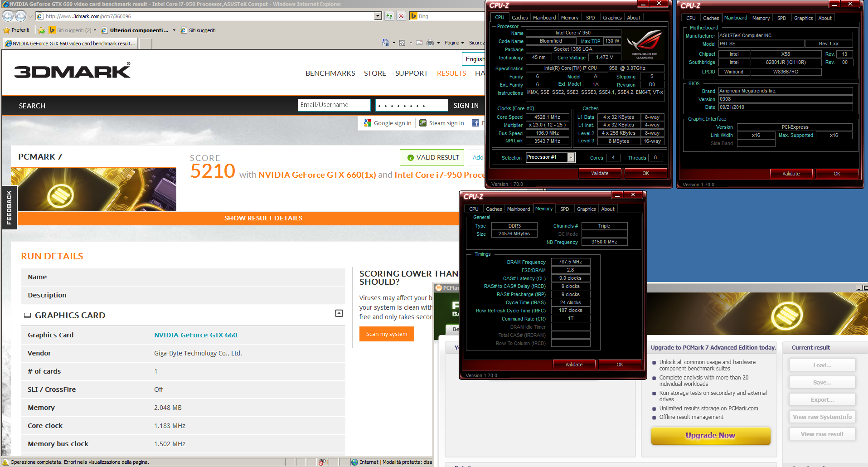Open RESULTS in the 3DMark navigation
868x467 pixels.
(x=451, y=73)
